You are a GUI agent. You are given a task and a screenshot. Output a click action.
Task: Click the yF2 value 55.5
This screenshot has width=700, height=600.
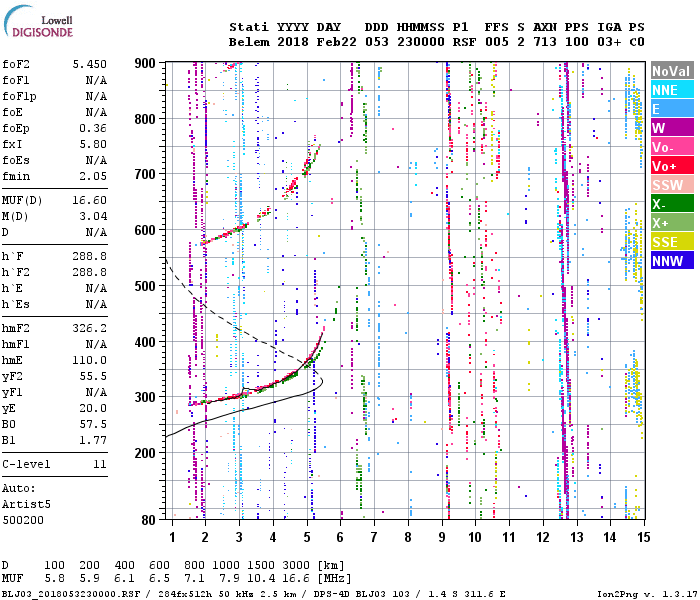coord(93,376)
